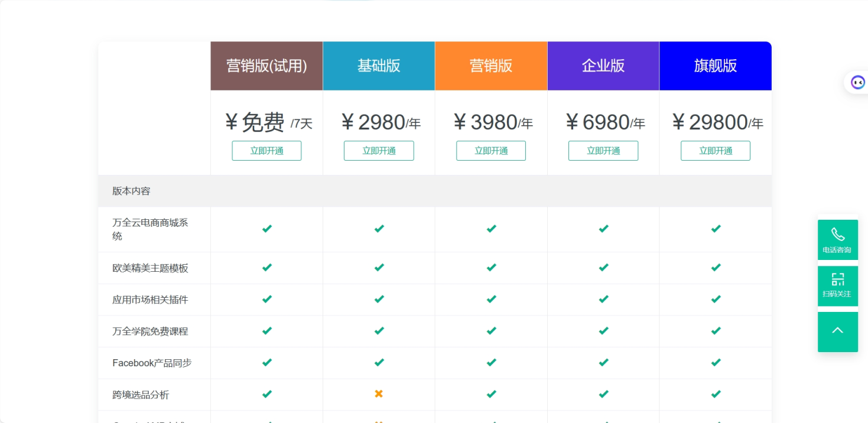
Task: Click the checkmark for 万全学院免费课程 under 基础版
Action: pyautogui.click(x=379, y=331)
